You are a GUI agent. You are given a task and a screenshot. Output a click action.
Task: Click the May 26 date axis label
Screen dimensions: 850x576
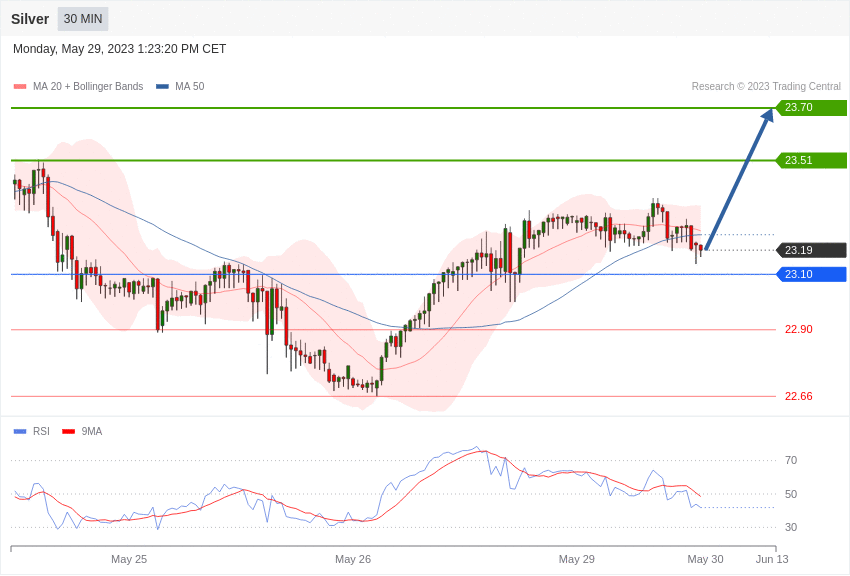[x=353, y=559]
